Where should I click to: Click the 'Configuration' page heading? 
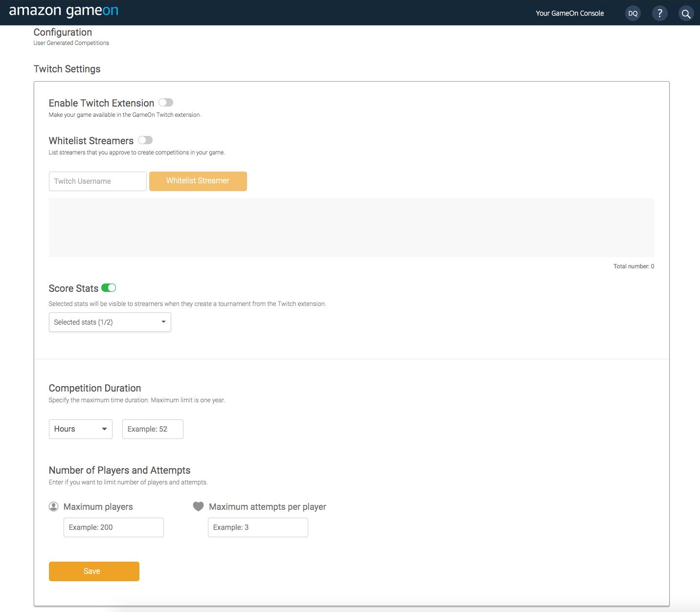coord(63,32)
